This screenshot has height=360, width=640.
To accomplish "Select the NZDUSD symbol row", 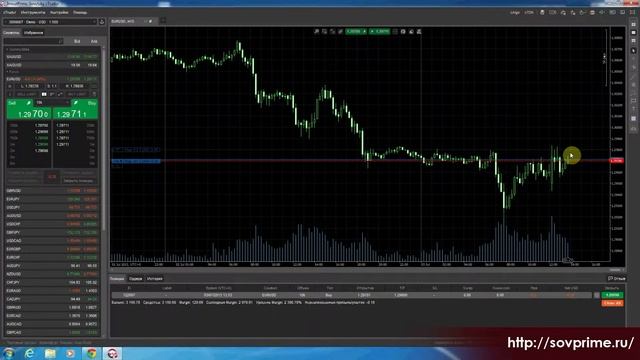I will (51, 274).
